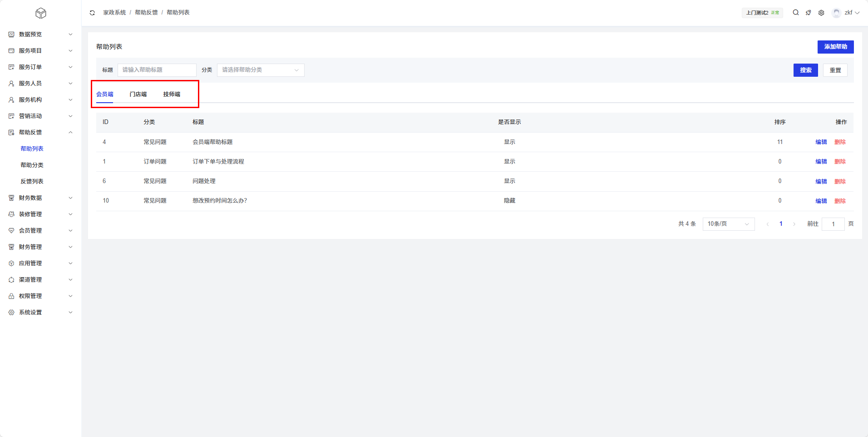This screenshot has width=868, height=437.
Task: Click the rocket icon in top bar
Action: point(809,13)
